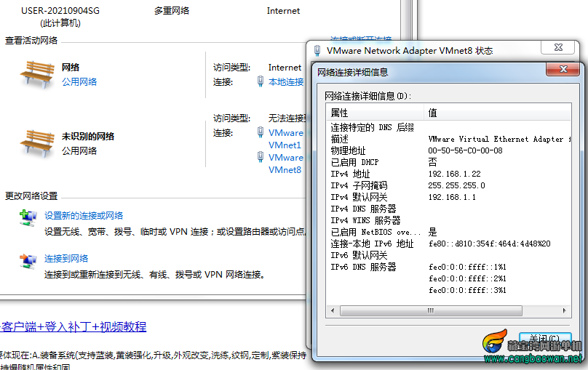Select the IPv4 DNS 服务器 row
This screenshot has width=588, height=370.
(449, 209)
